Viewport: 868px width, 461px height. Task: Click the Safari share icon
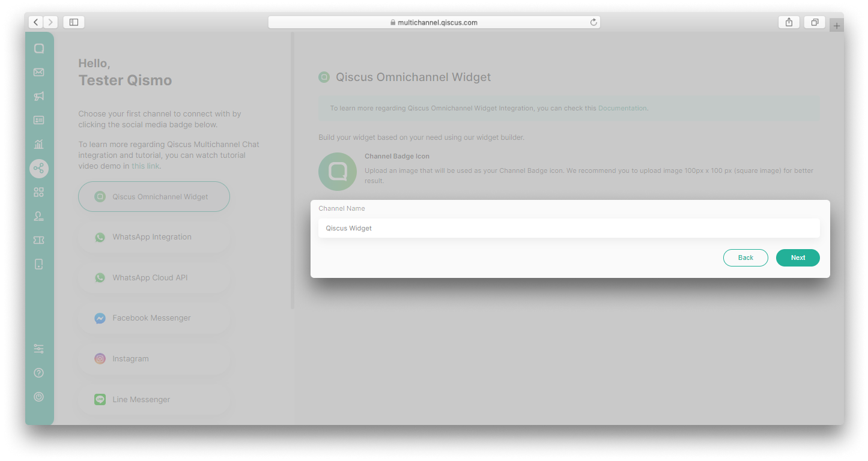click(789, 22)
